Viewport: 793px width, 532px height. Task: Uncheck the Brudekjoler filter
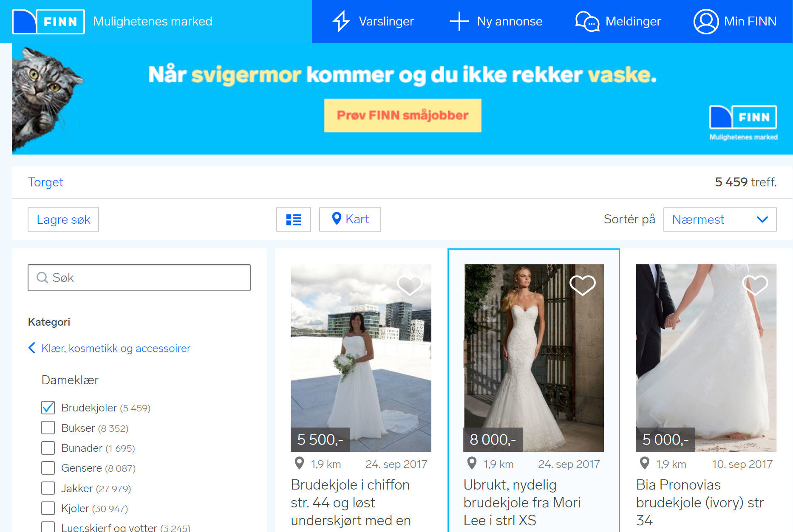[x=48, y=408]
